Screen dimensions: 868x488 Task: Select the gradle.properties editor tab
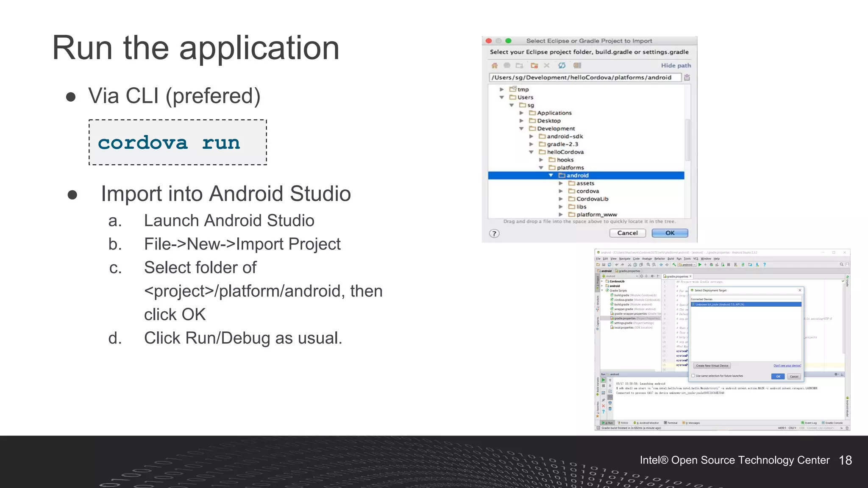tap(677, 276)
